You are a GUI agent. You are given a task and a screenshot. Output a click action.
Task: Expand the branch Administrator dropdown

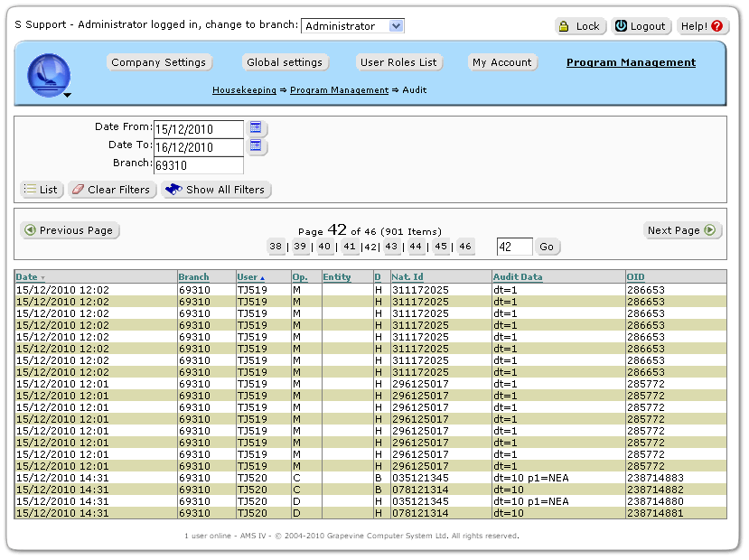pyautogui.click(x=396, y=26)
